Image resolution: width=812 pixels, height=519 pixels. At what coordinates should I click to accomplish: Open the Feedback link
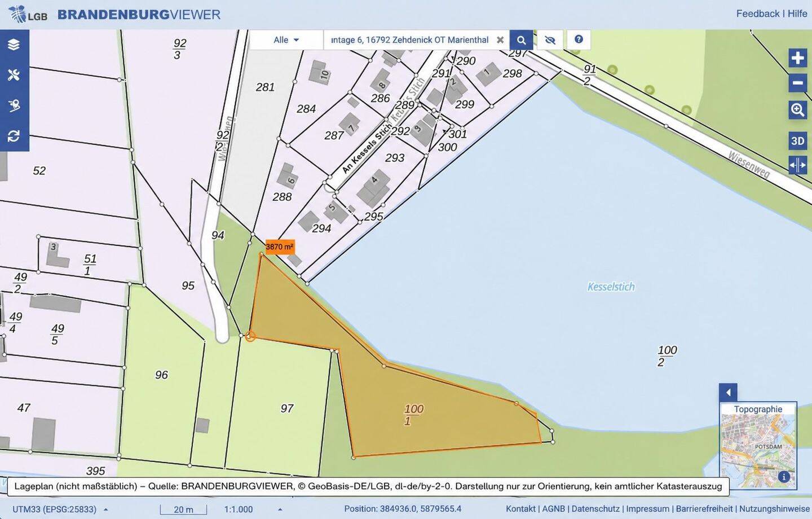click(758, 14)
